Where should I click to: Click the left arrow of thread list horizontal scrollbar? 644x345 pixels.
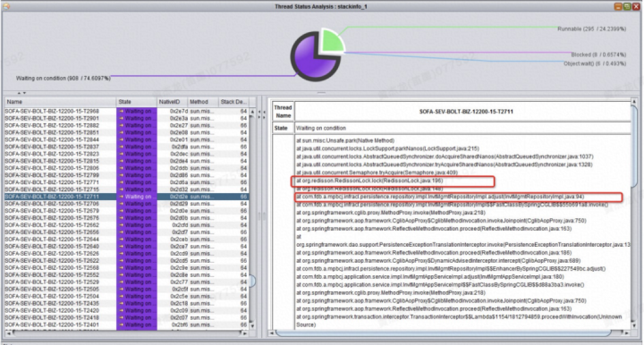pyautogui.click(x=9, y=333)
